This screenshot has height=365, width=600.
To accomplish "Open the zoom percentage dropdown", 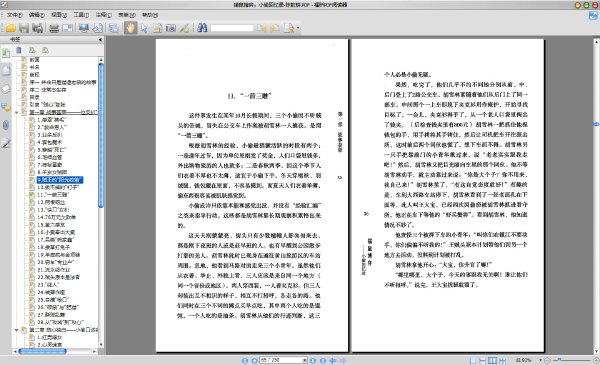I will [x=540, y=360].
